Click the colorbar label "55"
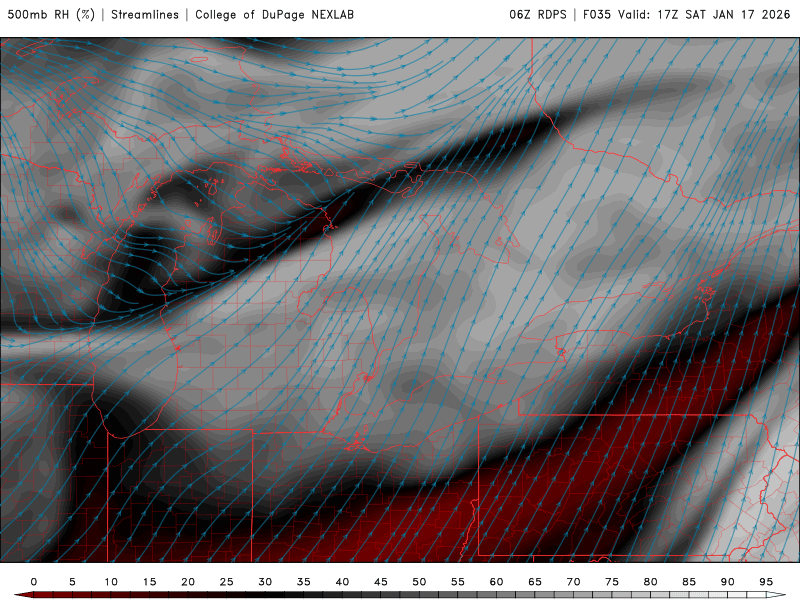 tap(458, 582)
